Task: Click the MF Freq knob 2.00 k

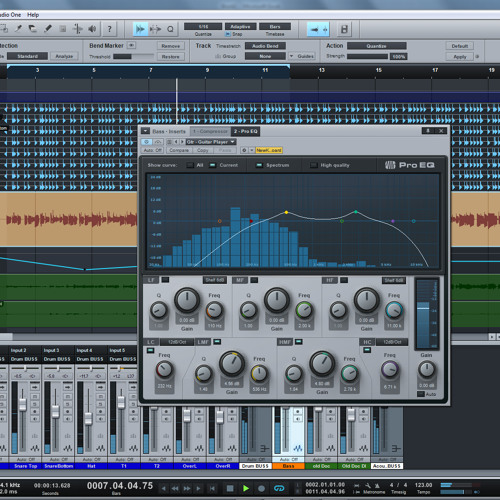Action: pyautogui.click(x=304, y=310)
